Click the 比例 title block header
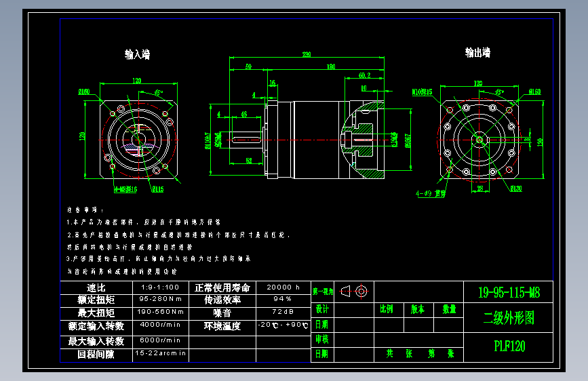This screenshot has height=381, width=588. pos(387,309)
